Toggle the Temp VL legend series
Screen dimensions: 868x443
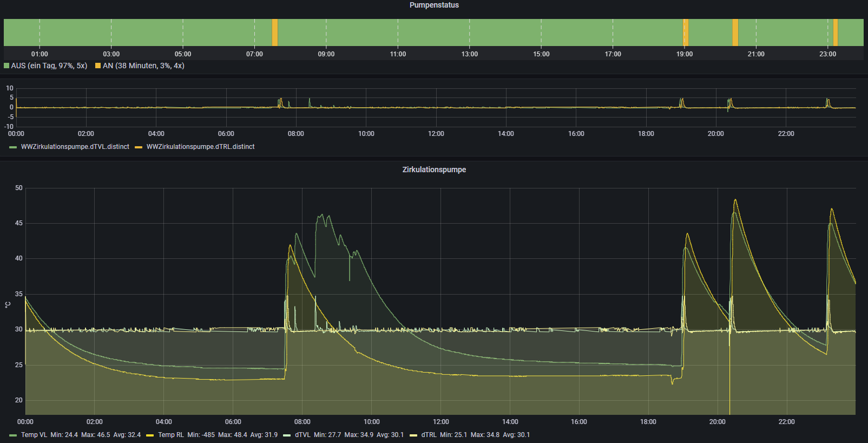pyautogui.click(x=34, y=435)
